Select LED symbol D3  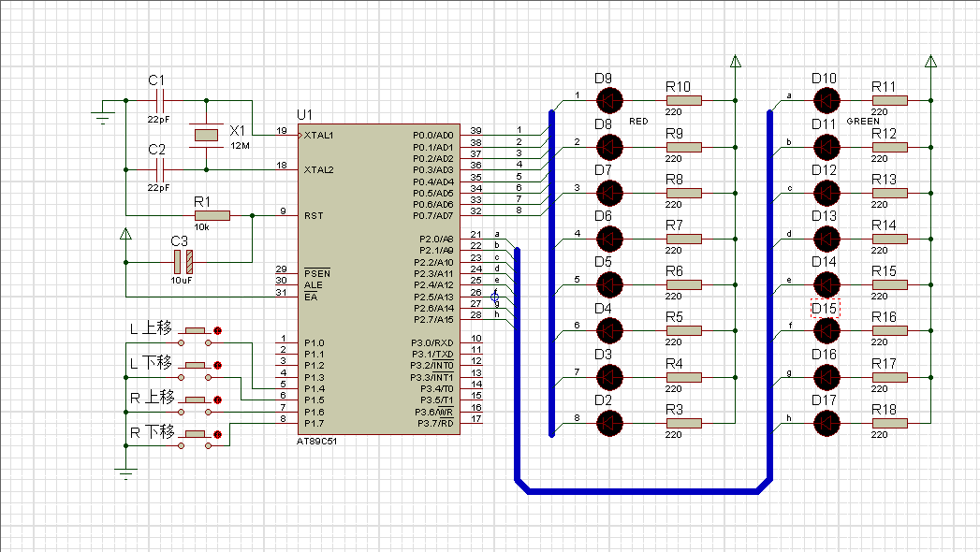pos(609,377)
